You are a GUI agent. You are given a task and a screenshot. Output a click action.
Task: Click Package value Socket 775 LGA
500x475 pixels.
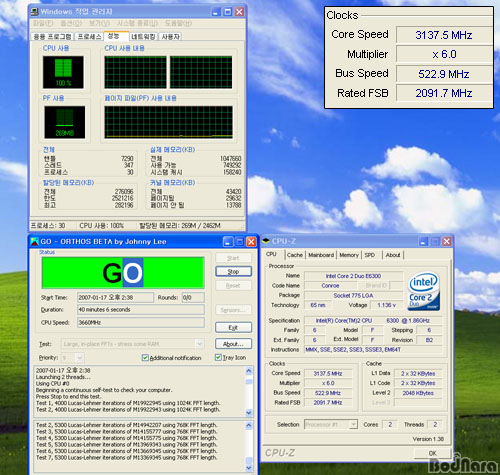point(353,296)
